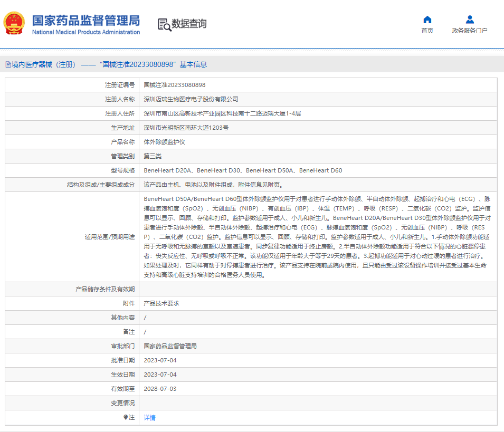The height and width of the screenshot is (432, 504).
Task: Click the lightbulb 注 icon
Action: [x=126, y=417]
